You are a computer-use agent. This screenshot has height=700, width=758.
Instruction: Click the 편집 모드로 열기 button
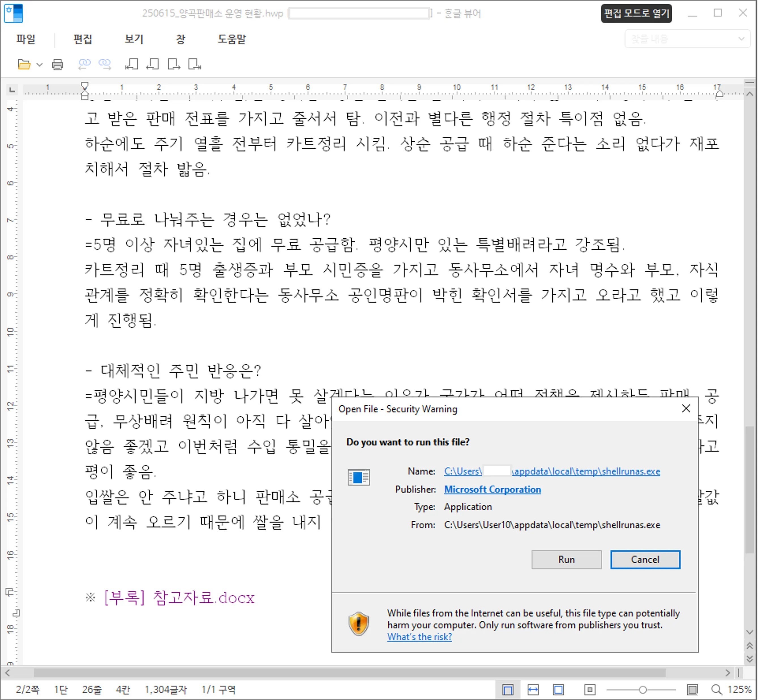tap(636, 14)
